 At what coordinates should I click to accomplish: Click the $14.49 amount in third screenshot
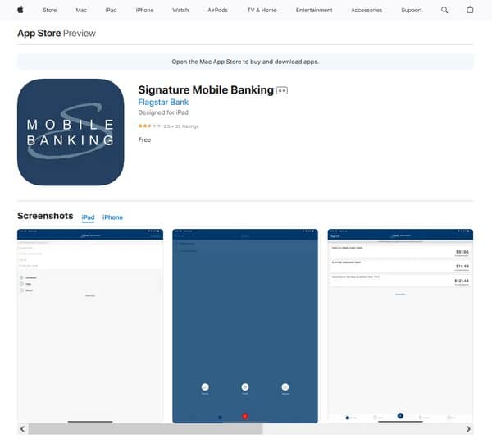[x=462, y=267]
